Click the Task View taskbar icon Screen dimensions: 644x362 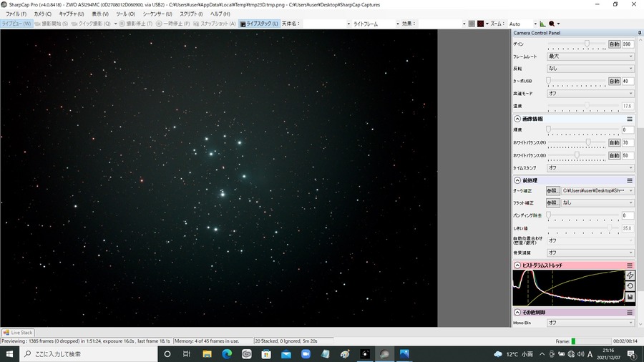[x=187, y=354]
